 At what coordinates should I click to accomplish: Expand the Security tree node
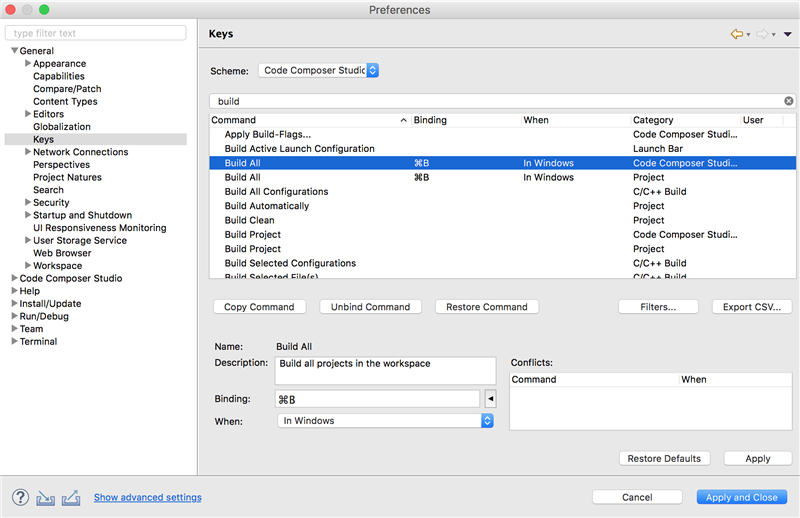(28, 202)
